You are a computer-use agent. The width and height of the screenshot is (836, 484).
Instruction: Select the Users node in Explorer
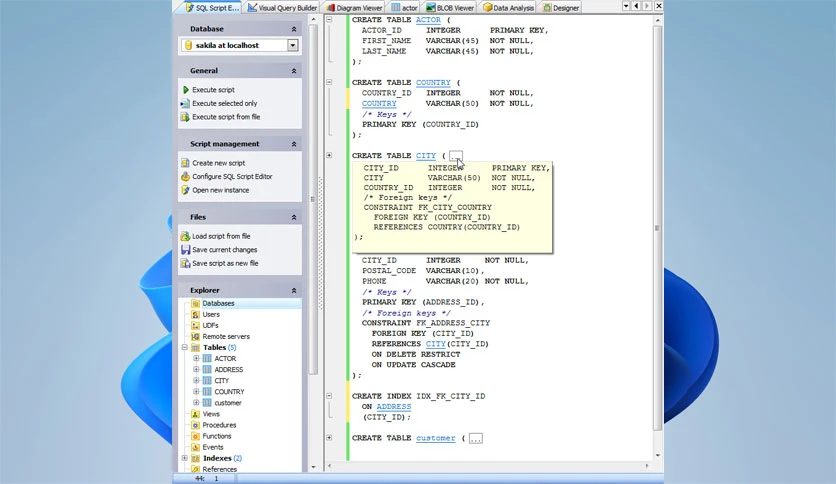click(x=211, y=314)
